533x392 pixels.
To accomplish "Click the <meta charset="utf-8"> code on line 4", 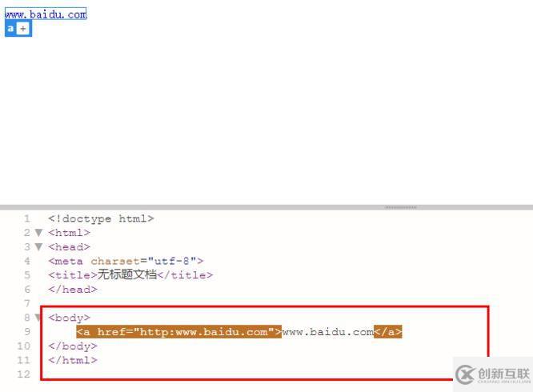I will [126, 261].
